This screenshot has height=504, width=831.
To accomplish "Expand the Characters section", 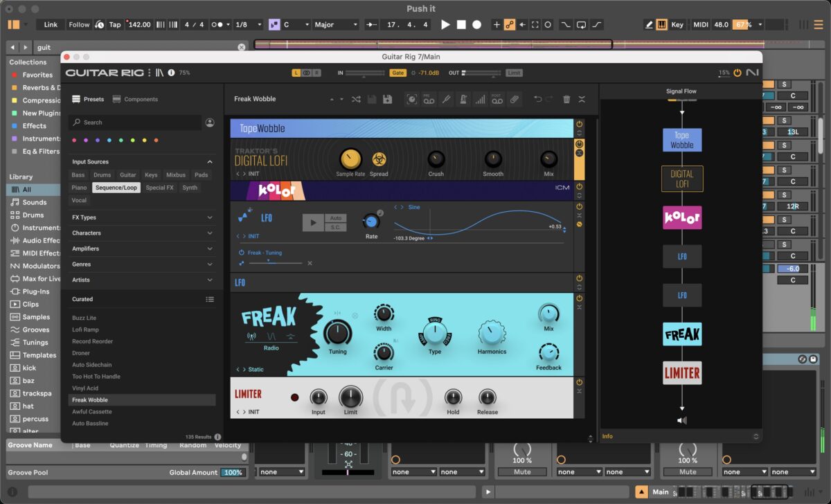I will (x=210, y=233).
